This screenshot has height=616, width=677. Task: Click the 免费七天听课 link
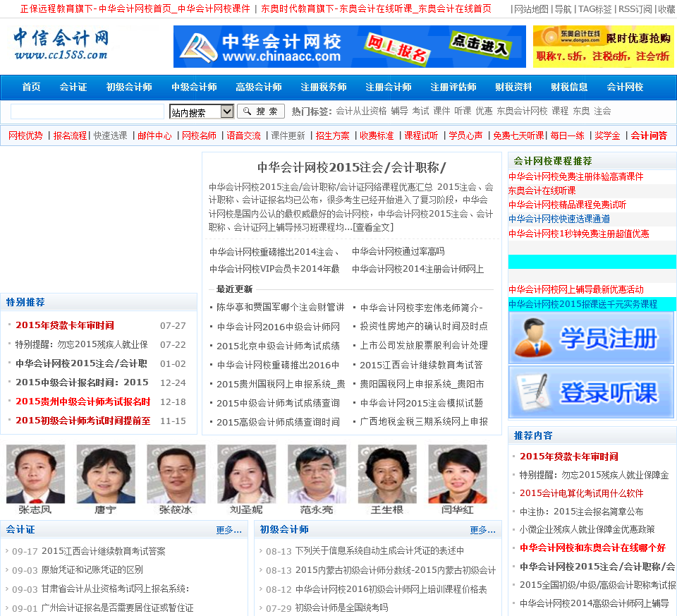point(518,135)
